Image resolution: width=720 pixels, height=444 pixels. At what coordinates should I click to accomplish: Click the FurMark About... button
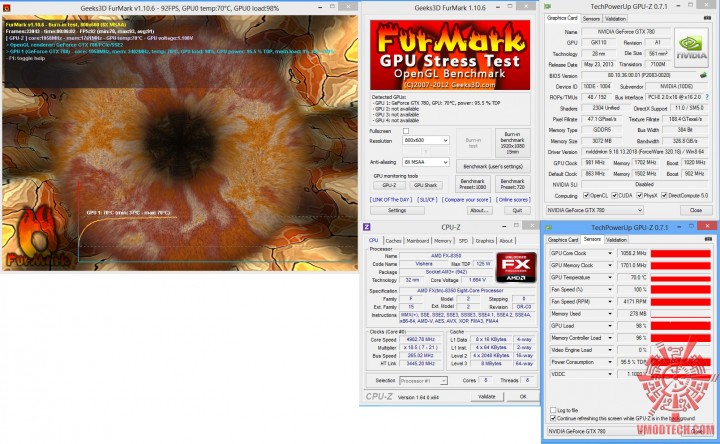(x=479, y=210)
